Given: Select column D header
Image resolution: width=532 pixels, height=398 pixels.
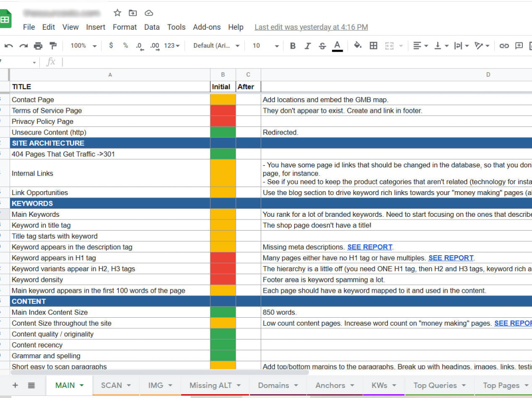Looking at the screenshot, I should 396,74.
